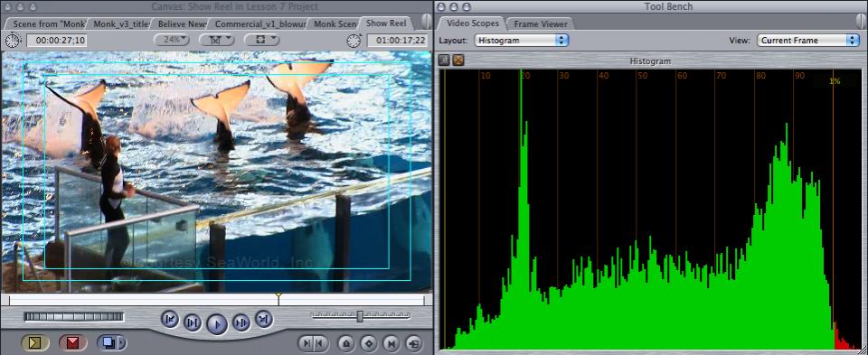Click the red Overwrite edit button
868x355 pixels.
[72, 343]
